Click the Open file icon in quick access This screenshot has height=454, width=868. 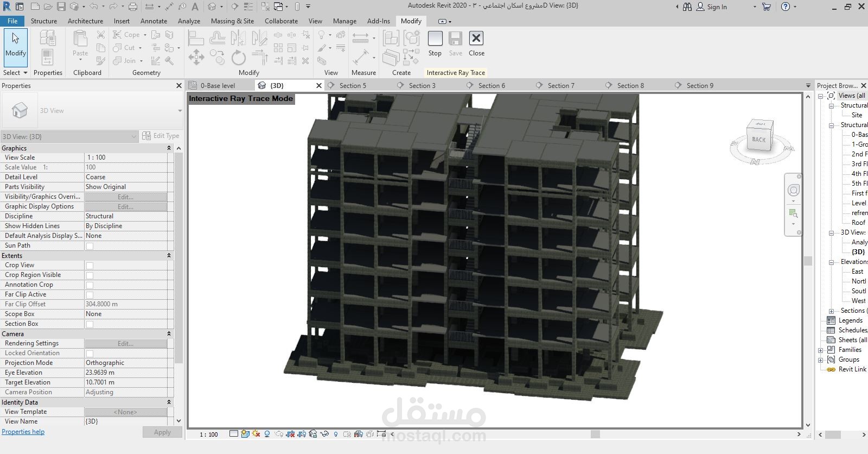[48, 7]
